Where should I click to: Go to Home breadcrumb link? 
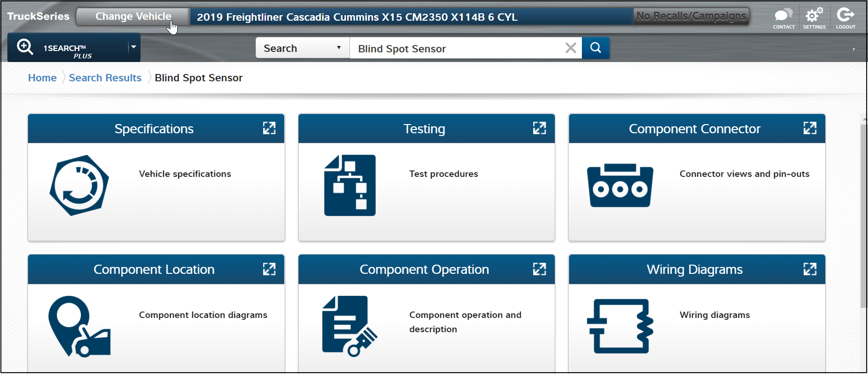[42, 78]
